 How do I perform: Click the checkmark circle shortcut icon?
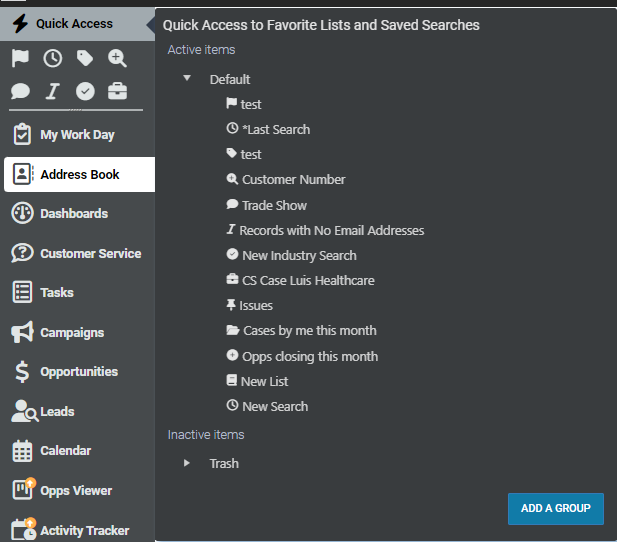pos(85,91)
